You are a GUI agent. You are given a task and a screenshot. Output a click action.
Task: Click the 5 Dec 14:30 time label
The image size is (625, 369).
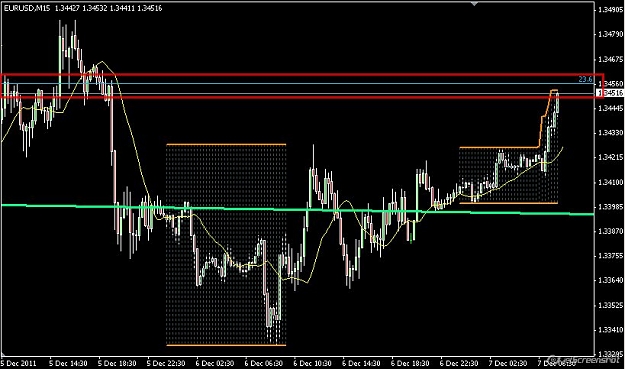(x=68, y=363)
